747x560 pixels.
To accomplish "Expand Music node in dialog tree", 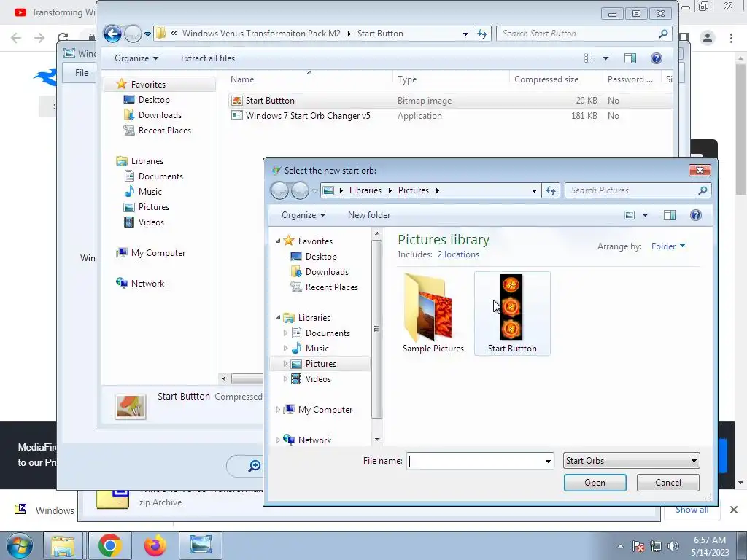I will pyautogui.click(x=285, y=348).
